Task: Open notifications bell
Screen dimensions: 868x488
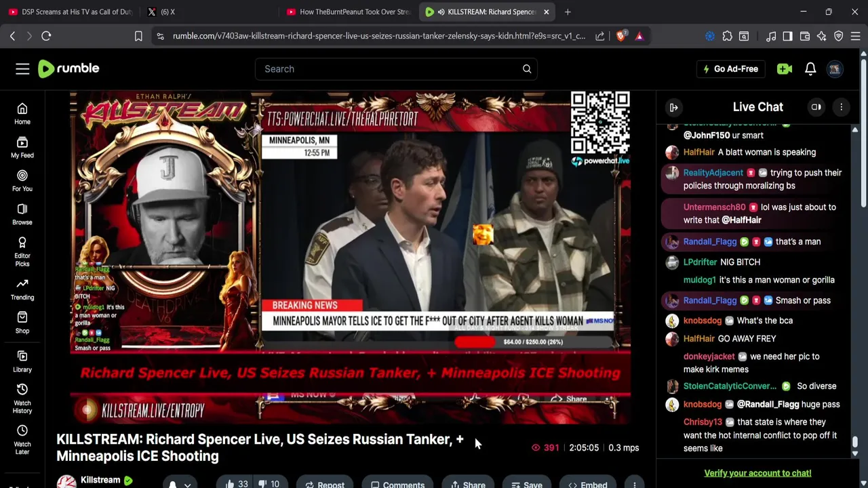Action: [x=810, y=68]
